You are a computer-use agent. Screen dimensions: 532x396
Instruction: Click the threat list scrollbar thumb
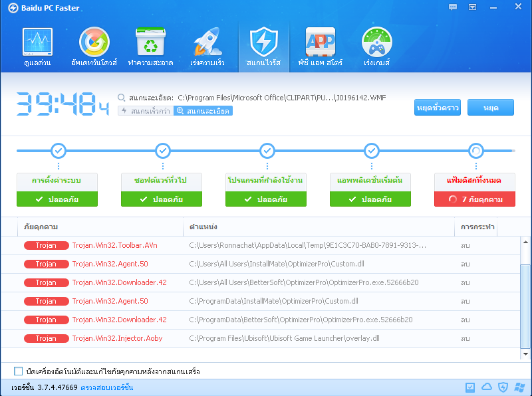tap(525, 306)
